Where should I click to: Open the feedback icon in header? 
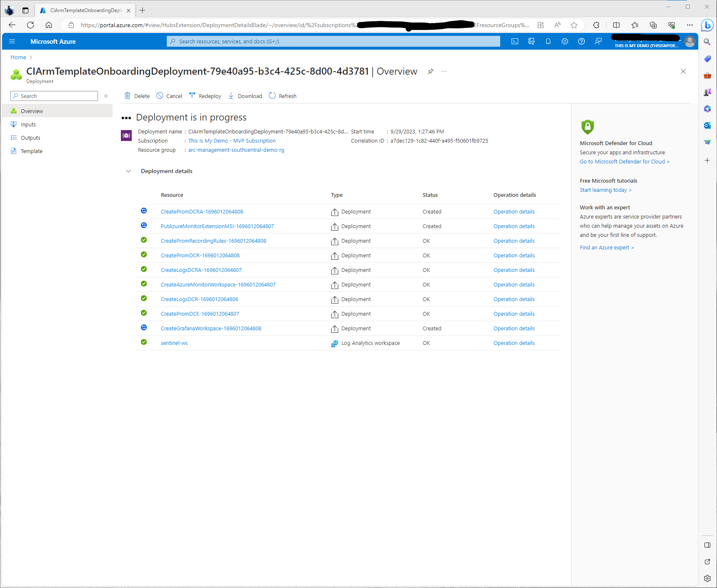tap(598, 41)
